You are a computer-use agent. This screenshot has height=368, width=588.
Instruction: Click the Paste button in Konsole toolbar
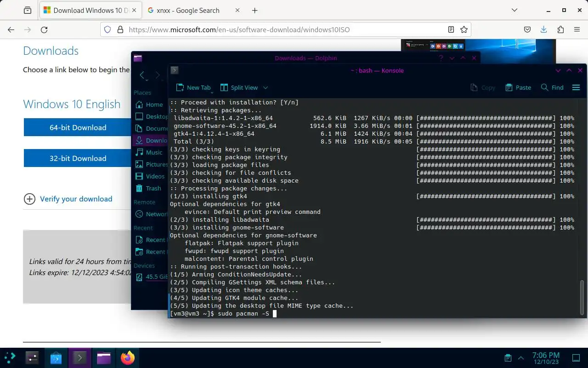pos(518,87)
